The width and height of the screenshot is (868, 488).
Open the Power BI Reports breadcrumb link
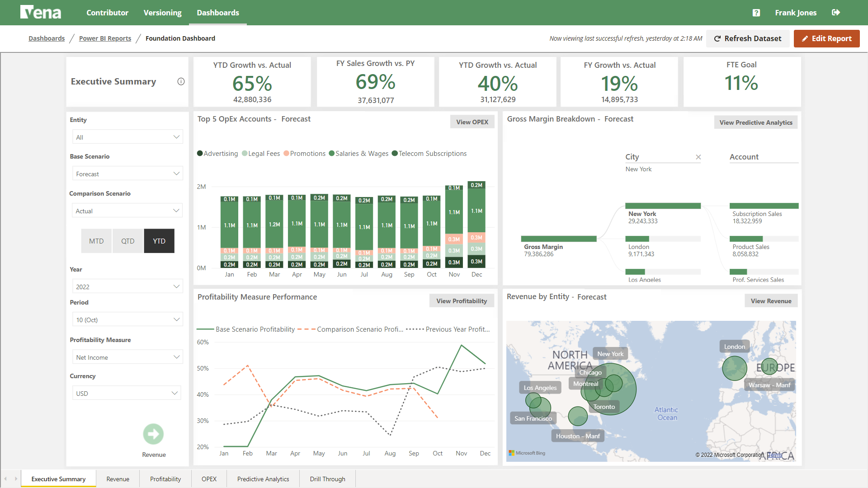pos(105,38)
